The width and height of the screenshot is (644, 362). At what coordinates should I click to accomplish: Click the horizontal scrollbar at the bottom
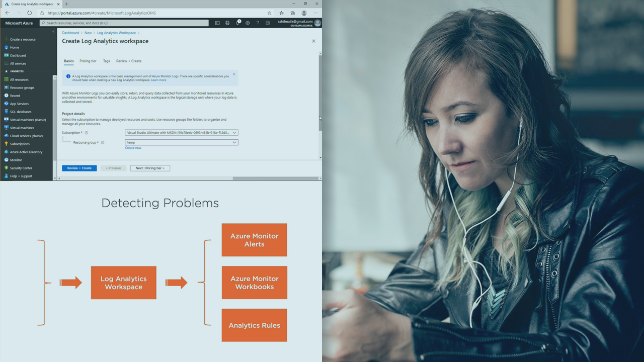275,178
